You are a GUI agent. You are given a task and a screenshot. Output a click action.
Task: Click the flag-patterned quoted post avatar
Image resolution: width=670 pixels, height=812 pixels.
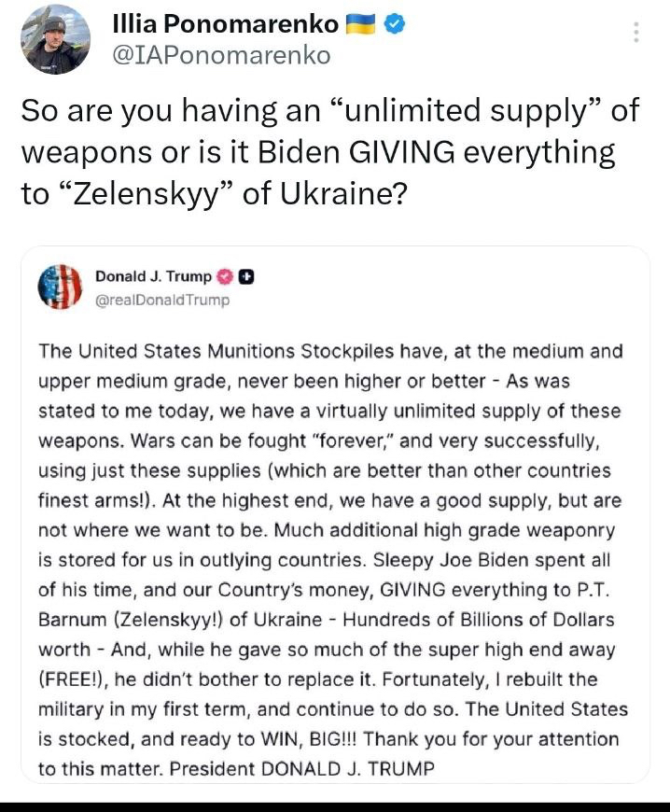click(60, 287)
